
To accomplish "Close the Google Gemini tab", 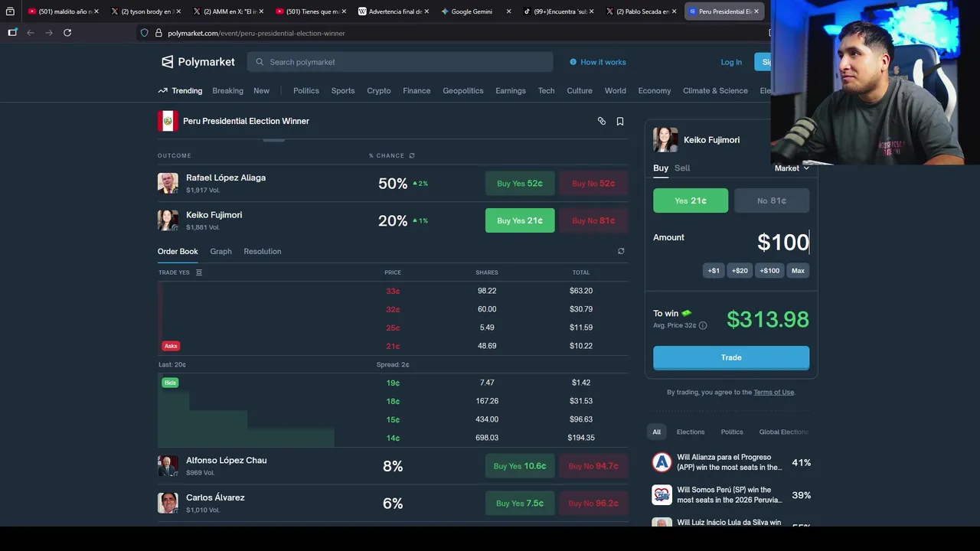I will (x=508, y=11).
